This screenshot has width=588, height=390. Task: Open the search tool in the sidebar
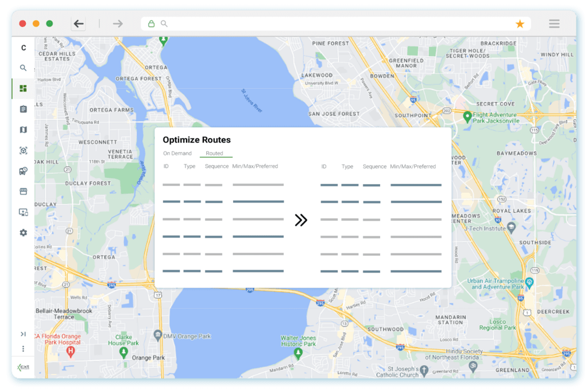coord(23,68)
